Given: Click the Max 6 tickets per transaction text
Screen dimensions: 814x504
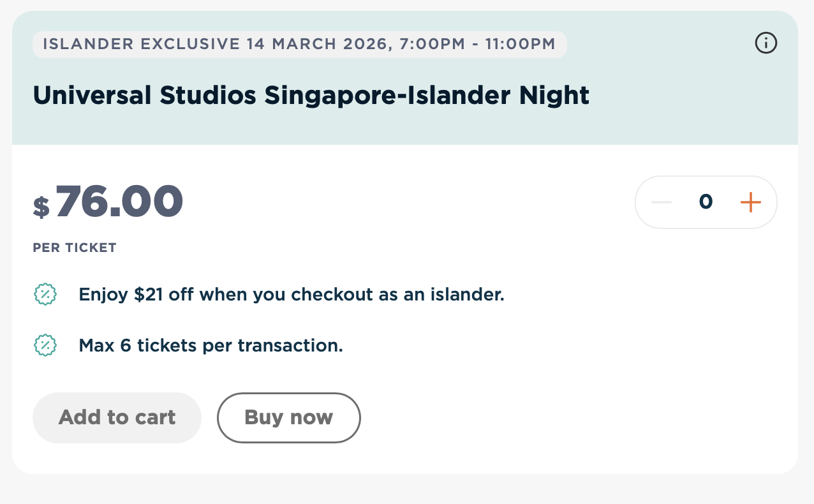Looking at the screenshot, I should pyautogui.click(x=211, y=345).
